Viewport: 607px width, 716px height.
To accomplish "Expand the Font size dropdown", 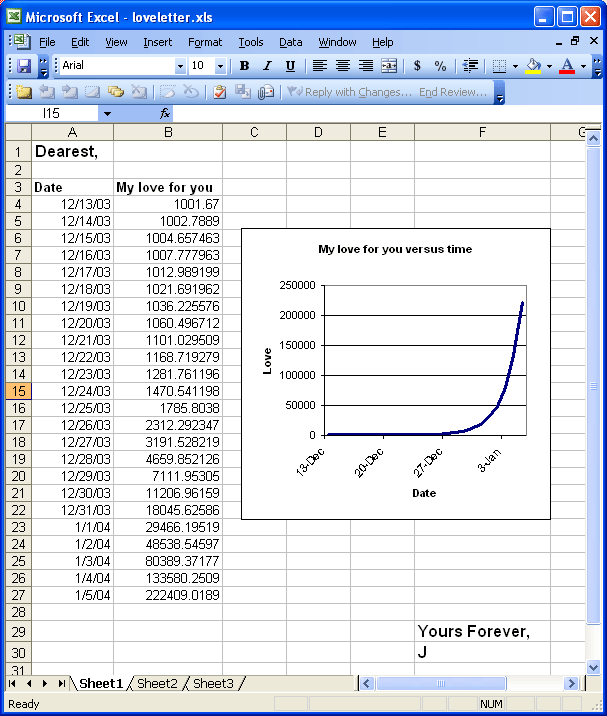I will coord(221,66).
